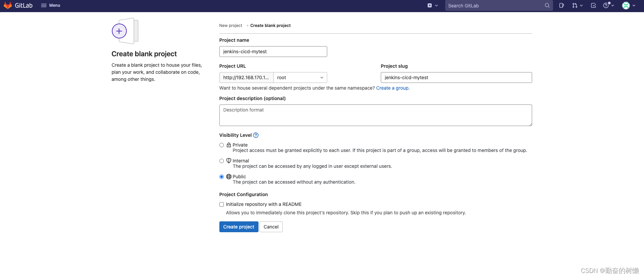
Task: Click the GitLab fox logo
Action: [8, 5]
